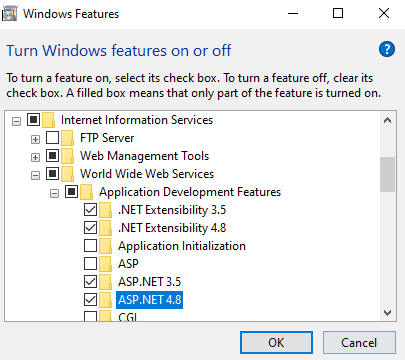
Task: Select the World Wide Web Services label
Action: pyautogui.click(x=147, y=174)
